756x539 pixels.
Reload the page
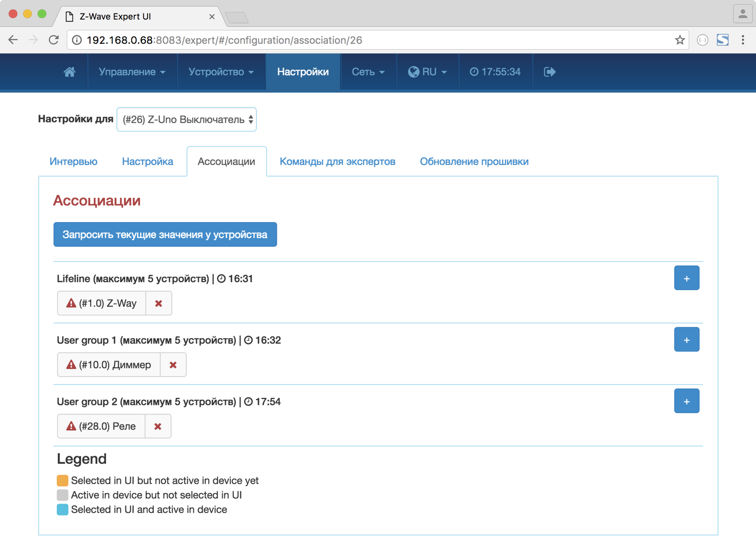click(54, 40)
